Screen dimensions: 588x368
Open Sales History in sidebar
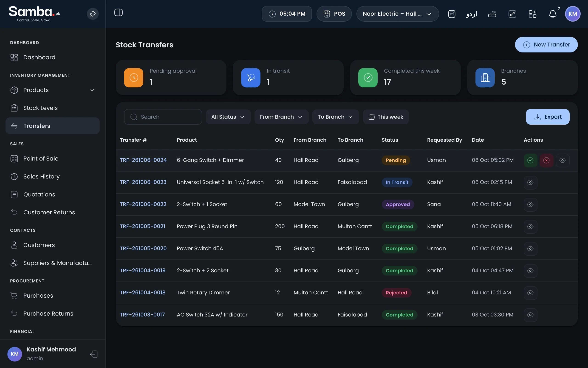[x=52, y=176]
